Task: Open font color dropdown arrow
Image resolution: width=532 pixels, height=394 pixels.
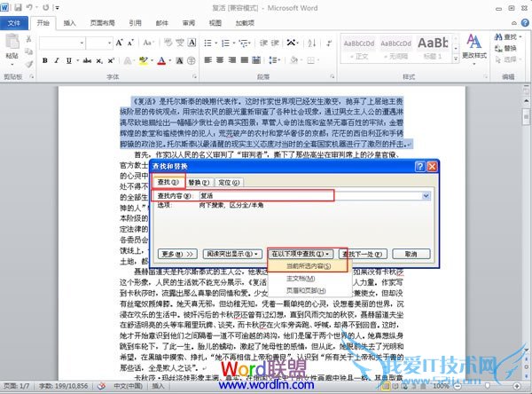Action: [169, 61]
